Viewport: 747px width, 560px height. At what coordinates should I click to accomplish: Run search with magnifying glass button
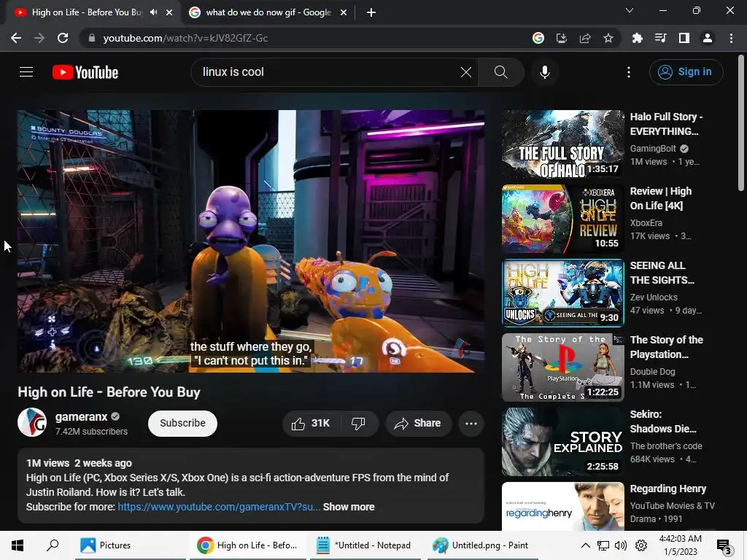(x=500, y=72)
